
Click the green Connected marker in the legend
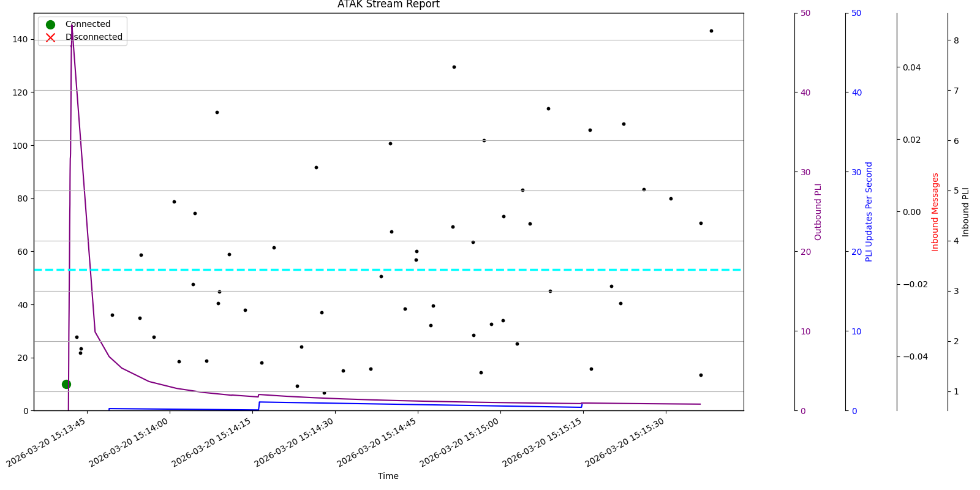pyautogui.click(x=50, y=24)
